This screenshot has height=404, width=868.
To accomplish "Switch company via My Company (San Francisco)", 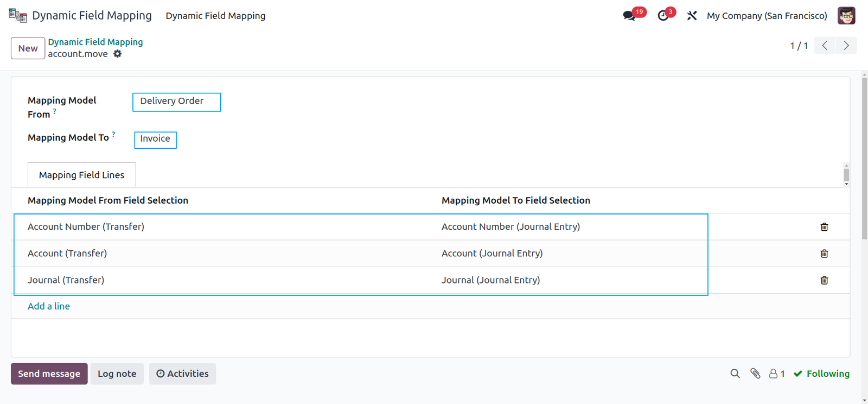I will point(767,16).
